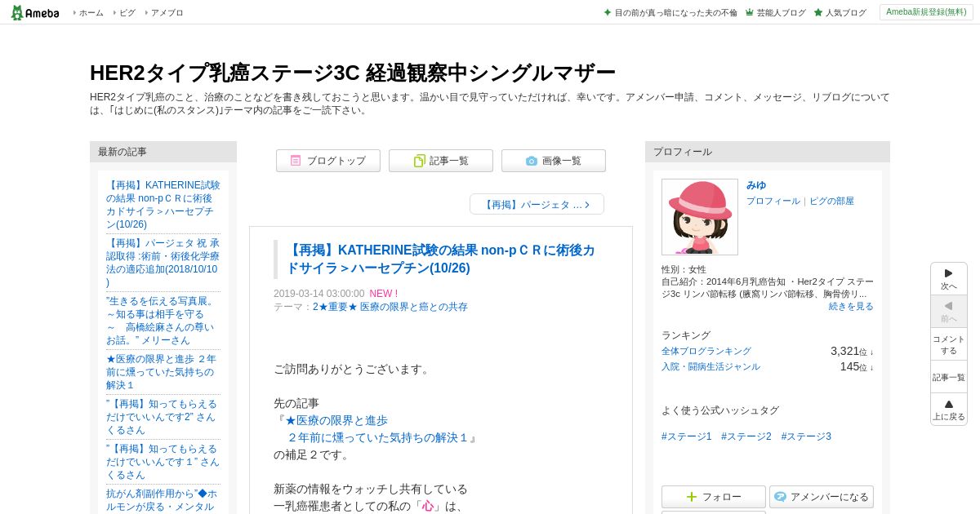980x514 pixels.
Task: Open next article 【再掲】パージェタ… pager
Action: [x=537, y=204]
